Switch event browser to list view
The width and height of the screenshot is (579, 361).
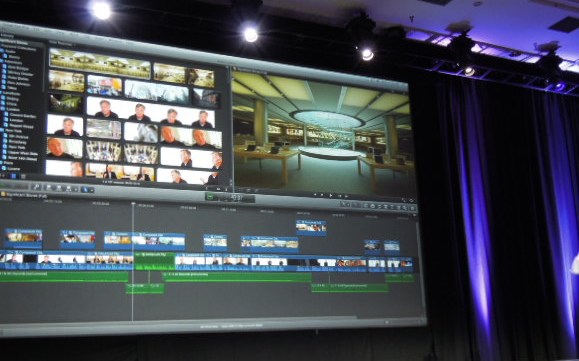pyautogui.click(x=23, y=176)
